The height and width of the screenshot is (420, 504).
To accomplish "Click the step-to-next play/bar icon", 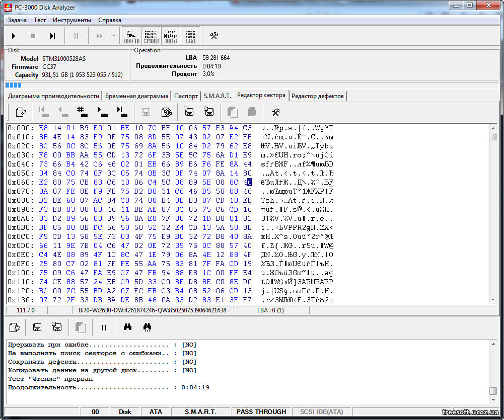I will click(x=52, y=36).
